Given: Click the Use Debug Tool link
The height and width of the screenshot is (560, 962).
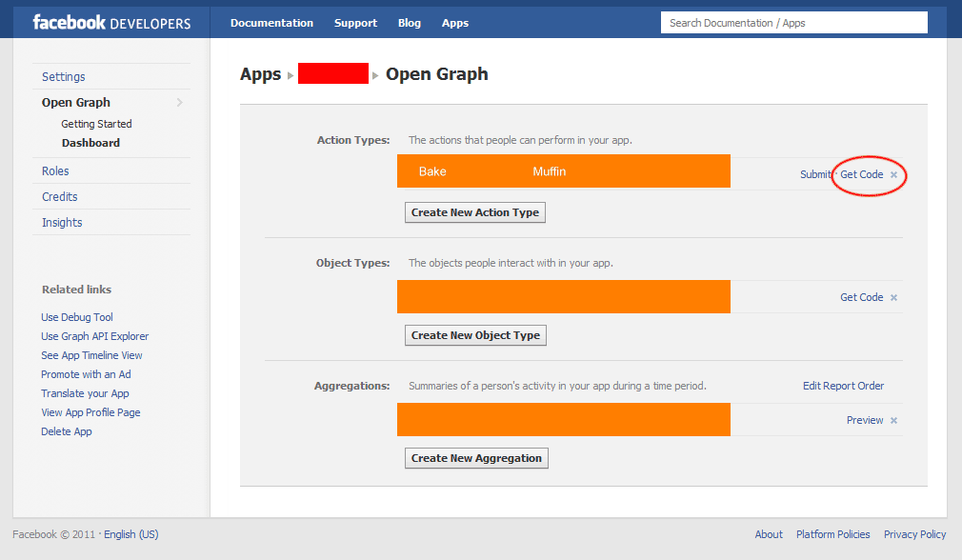Looking at the screenshot, I should pos(77,317).
